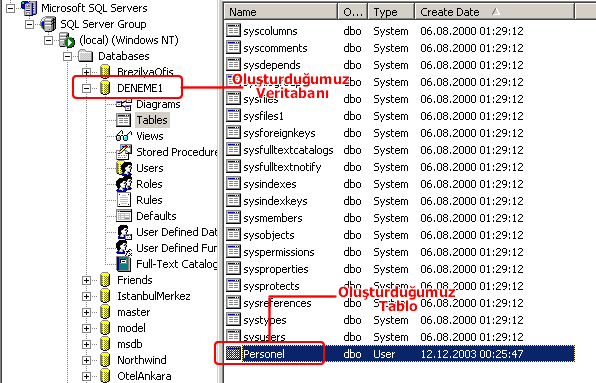
Task: Sort by the Type column header
Action: click(x=391, y=12)
